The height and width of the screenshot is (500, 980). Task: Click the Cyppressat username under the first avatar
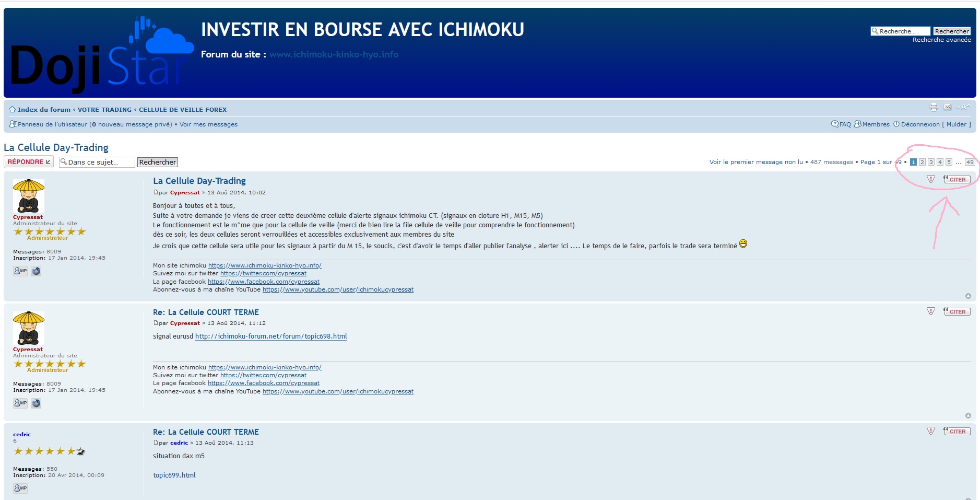point(28,217)
